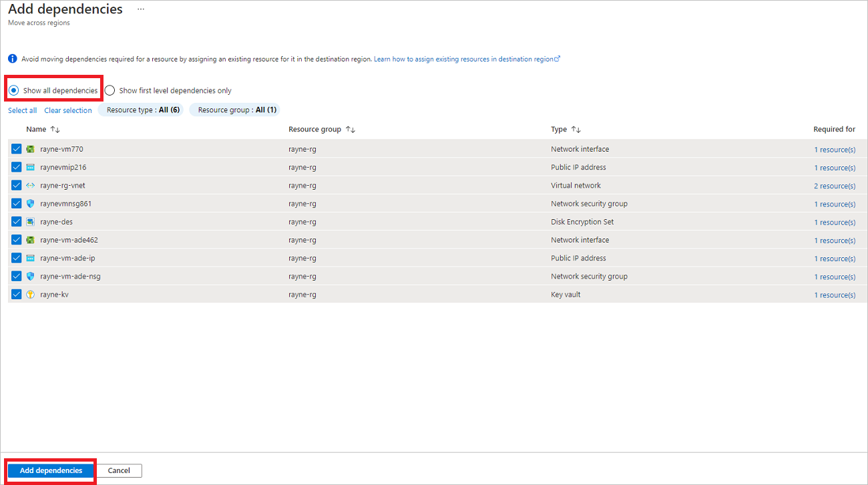Open 1 resource(s) link for rayne-kv
Image resolution: width=868 pixels, height=485 pixels.
835,295
